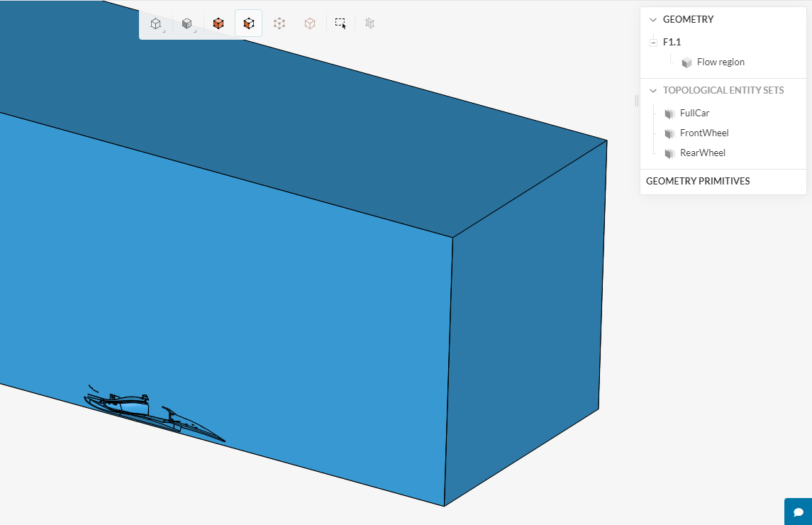The image size is (812, 525).
Task: Choose the box selection tool
Action: (341, 23)
